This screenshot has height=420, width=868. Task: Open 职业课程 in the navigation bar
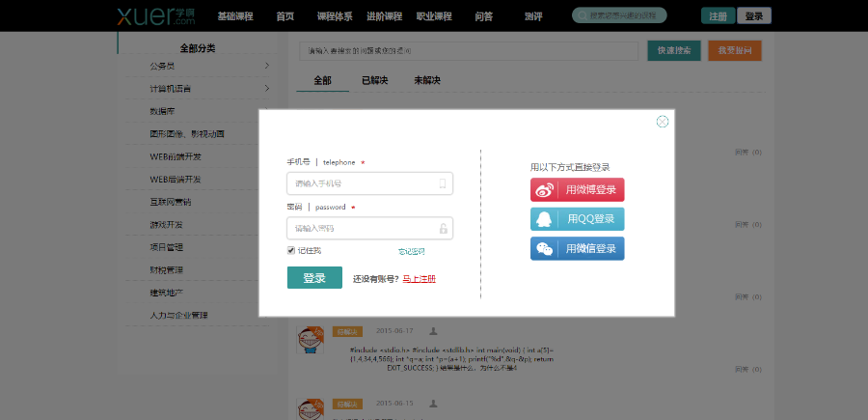tap(434, 16)
